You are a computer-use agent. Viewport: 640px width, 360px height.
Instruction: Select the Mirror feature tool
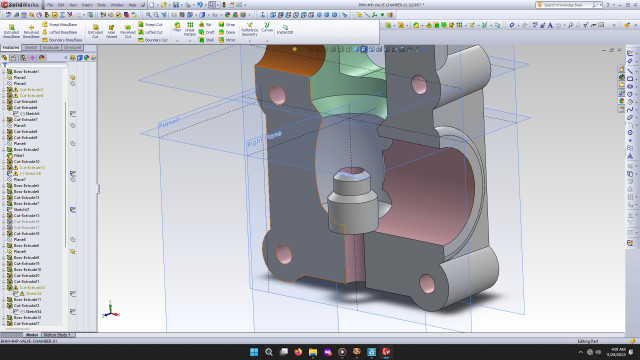tap(227, 40)
